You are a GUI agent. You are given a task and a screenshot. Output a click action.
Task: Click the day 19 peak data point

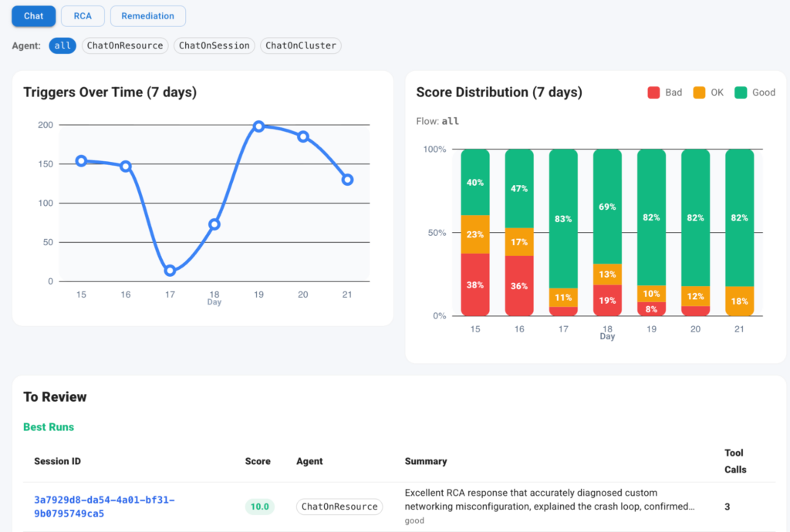coord(258,126)
